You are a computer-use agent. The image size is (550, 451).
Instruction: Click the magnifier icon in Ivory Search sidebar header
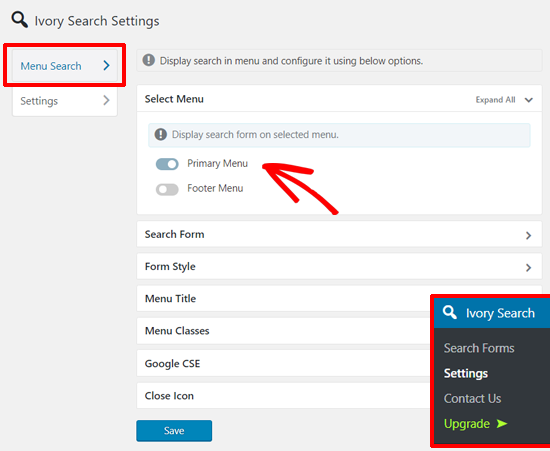point(449,312)
